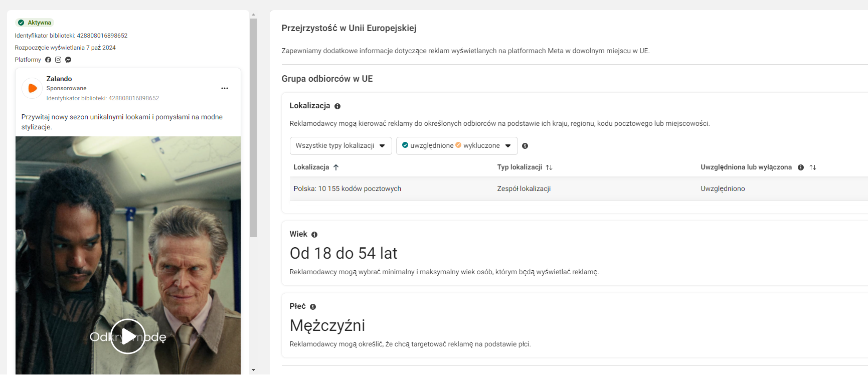Play the Zalando ad video
The image size is (868, 380).
point(128,336)
